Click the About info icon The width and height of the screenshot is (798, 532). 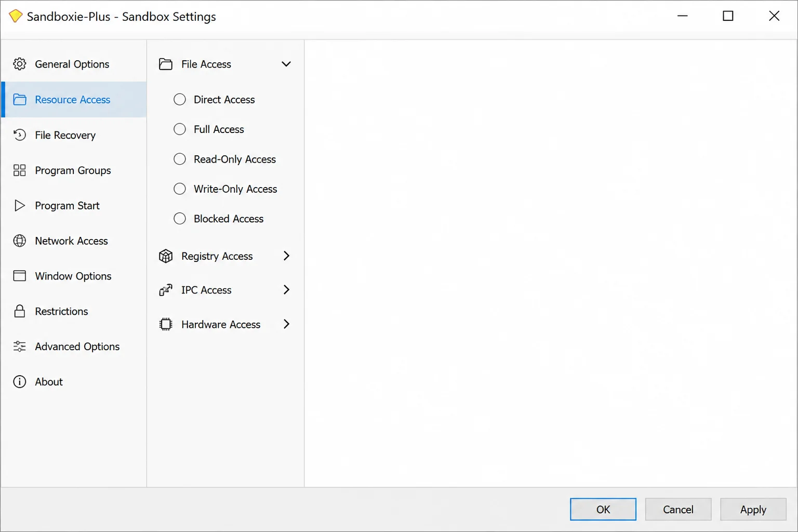(20, 382)
